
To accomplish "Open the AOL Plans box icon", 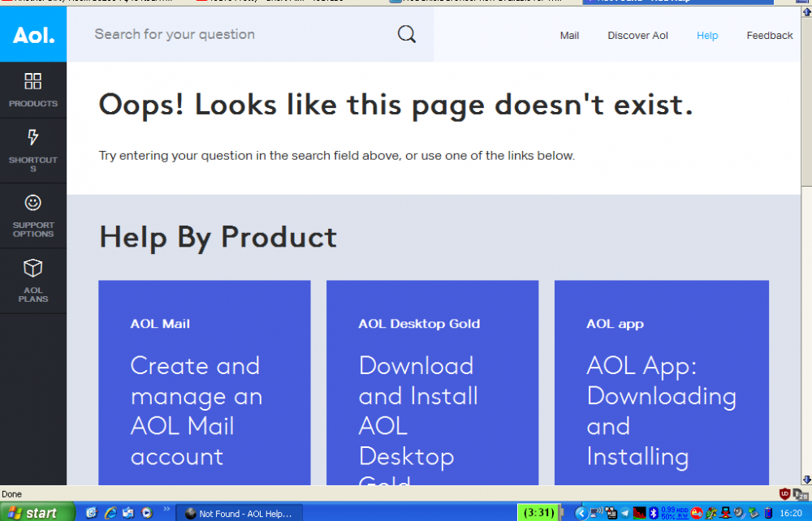I will [x=33, y=268].
